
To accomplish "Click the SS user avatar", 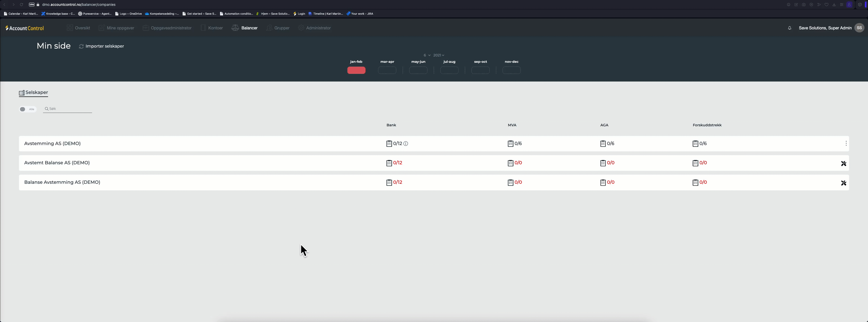I will pos(859,28).
